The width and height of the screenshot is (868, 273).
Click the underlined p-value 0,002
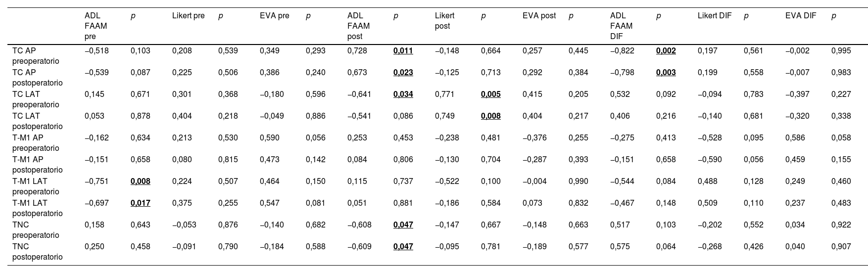(x=666, y=50)
